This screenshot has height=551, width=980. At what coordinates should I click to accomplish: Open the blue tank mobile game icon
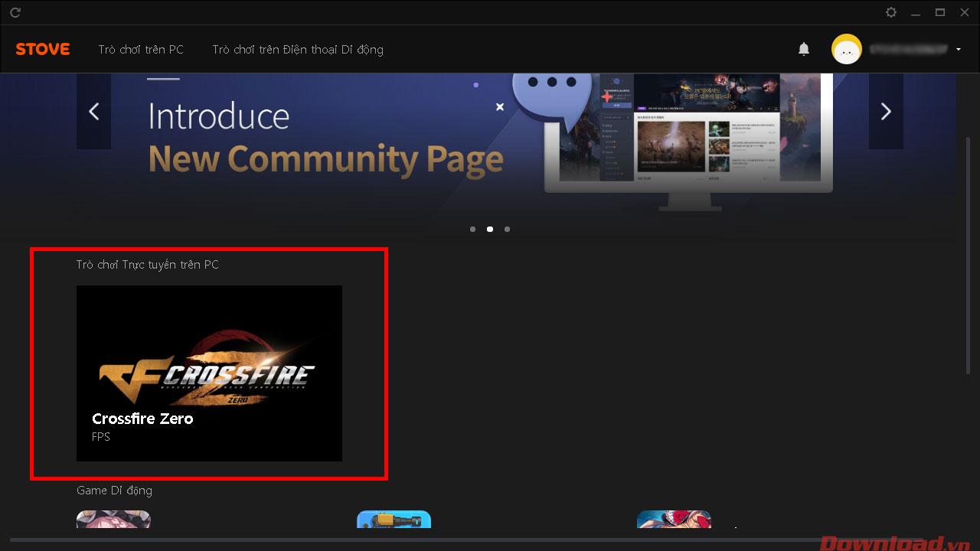point(394,520)
